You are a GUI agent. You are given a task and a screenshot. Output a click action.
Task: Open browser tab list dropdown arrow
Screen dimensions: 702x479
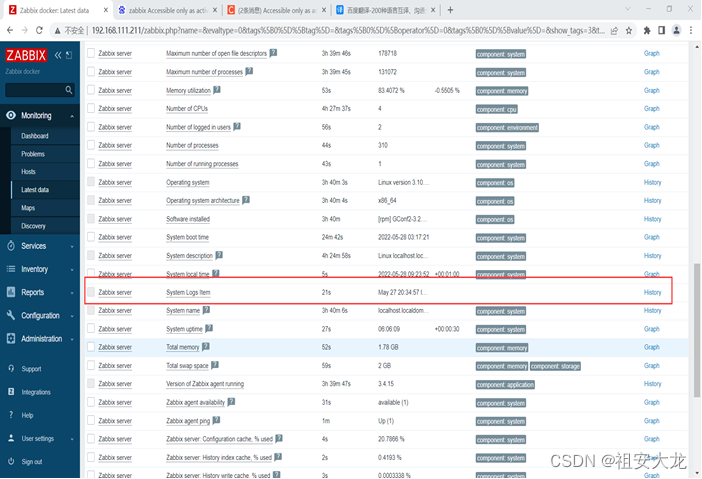tap(627, 9)
